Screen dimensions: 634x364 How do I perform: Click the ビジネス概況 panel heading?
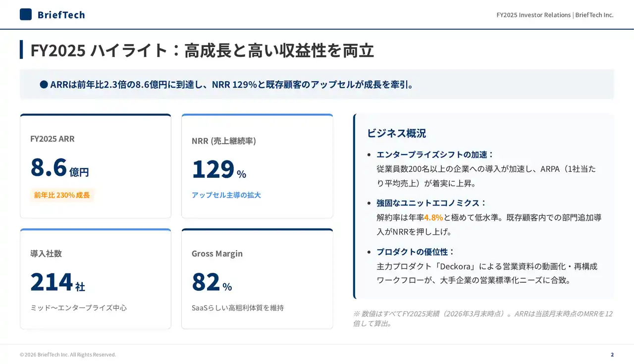(396, 133)
